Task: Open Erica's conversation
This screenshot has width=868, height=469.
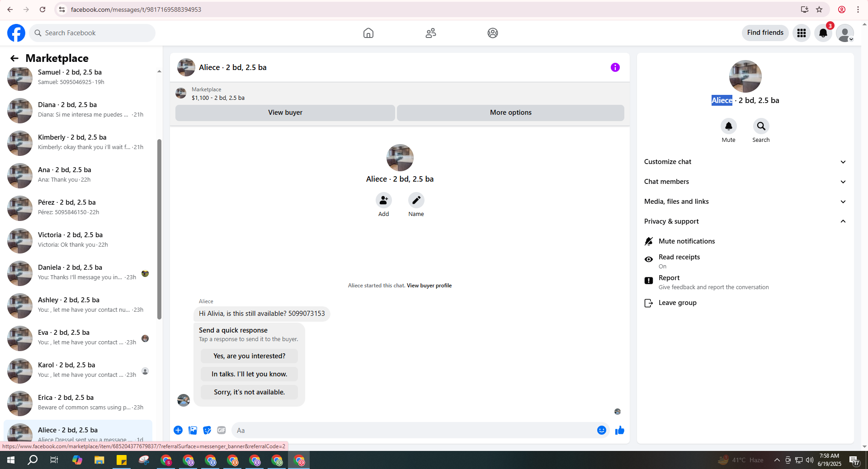Action: pyautogui.click(x=78, y=403)
